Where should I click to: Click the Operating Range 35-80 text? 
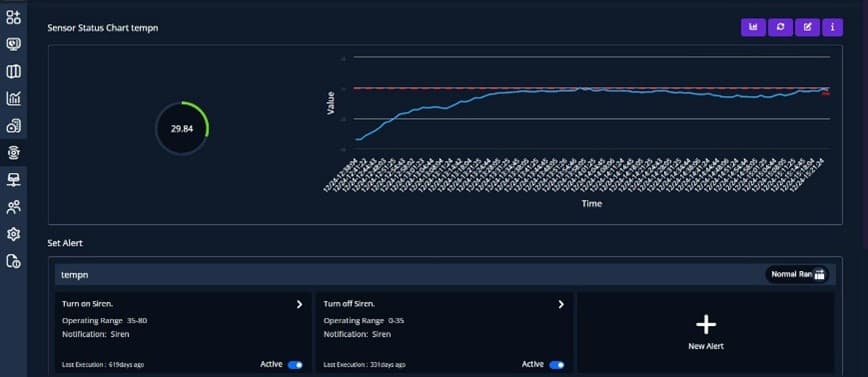click(105, 321)
